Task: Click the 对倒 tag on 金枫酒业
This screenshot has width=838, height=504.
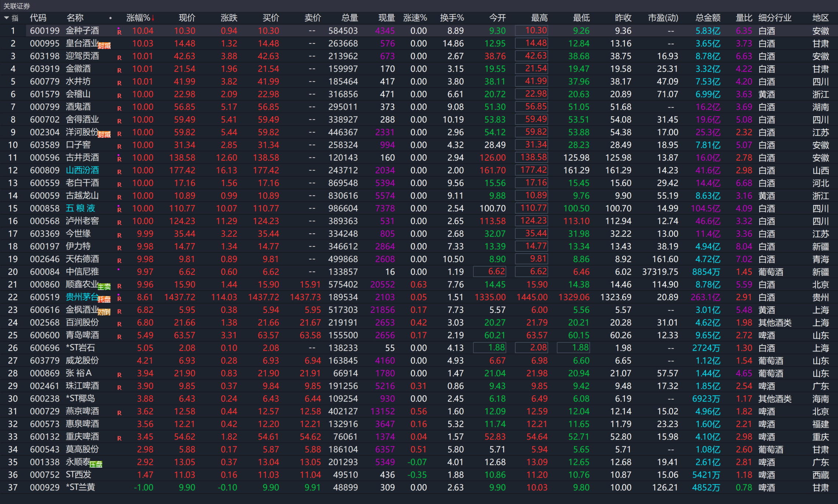Action: click(x=104, y=312)
